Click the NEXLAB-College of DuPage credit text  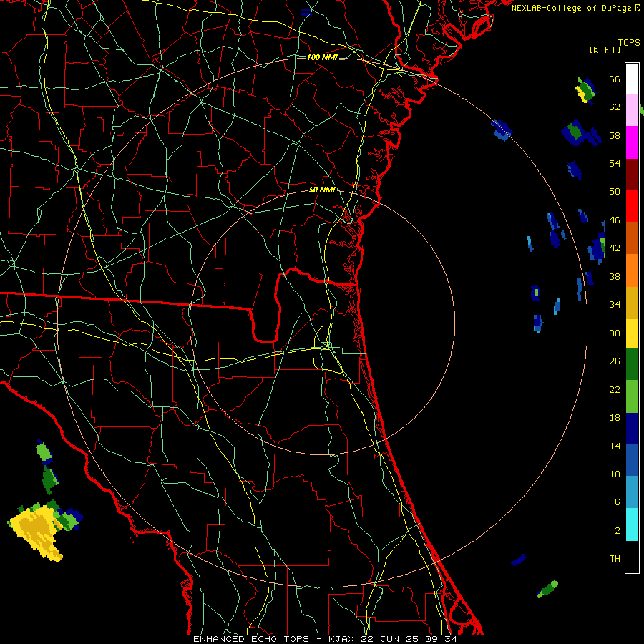pos(572,8)
